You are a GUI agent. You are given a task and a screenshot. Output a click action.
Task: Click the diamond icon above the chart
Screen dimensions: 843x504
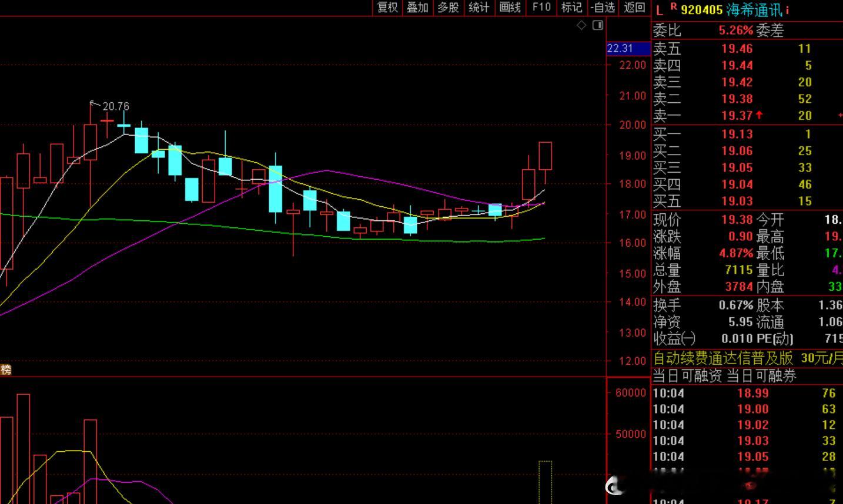(x=581, y=25)
